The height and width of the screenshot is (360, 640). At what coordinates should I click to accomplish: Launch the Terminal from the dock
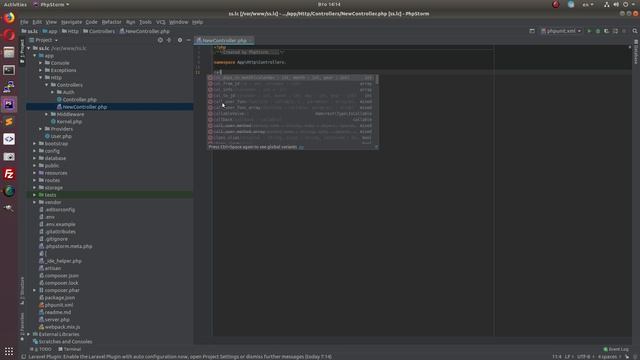9,70
